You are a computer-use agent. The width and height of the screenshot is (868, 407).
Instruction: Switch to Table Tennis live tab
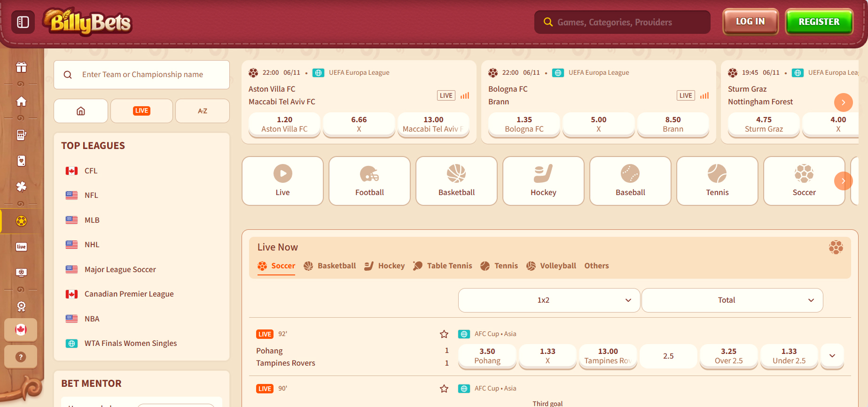tap(443, 266)
